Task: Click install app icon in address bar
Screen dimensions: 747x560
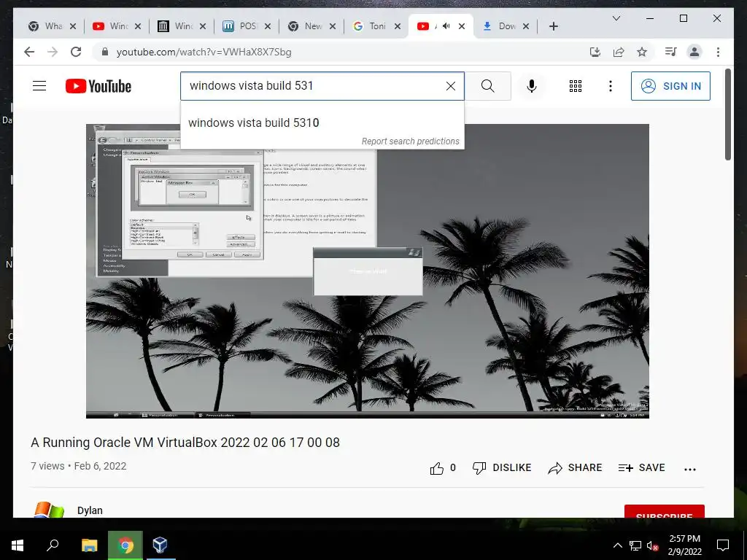Action: [595, 52]
